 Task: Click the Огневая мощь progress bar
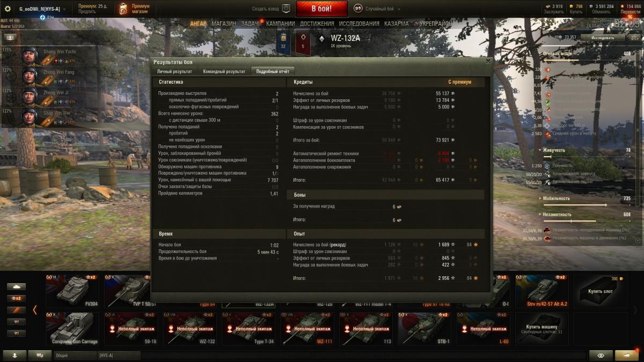(x=587, y=61)
